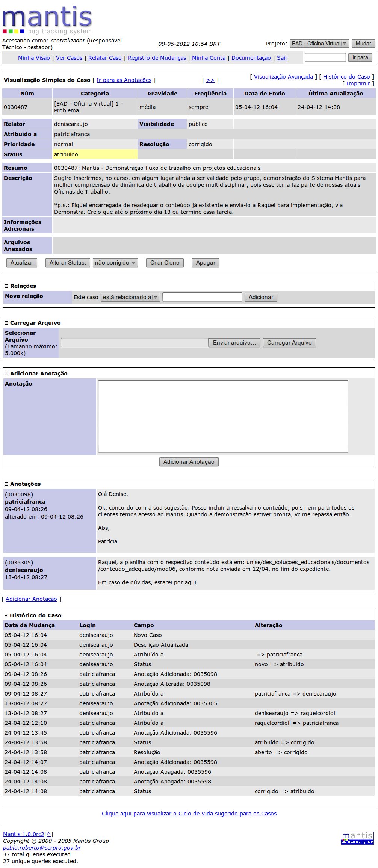Image resolution: width=378 pixels, height=868 pixels.
Task: Follow the Ir para as Anotações link
Action: tap(124, 80)
